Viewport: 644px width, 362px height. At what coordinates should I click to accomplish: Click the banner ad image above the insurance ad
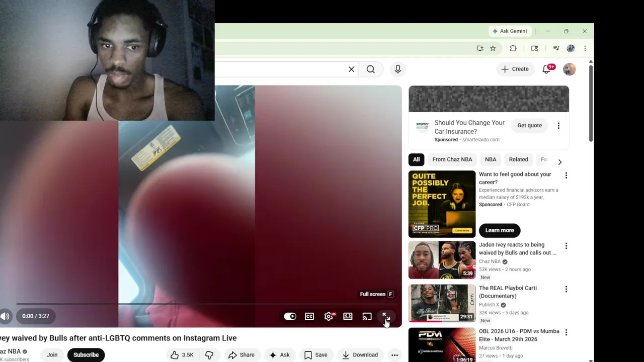pyautogui.click(x=489, y=99)
